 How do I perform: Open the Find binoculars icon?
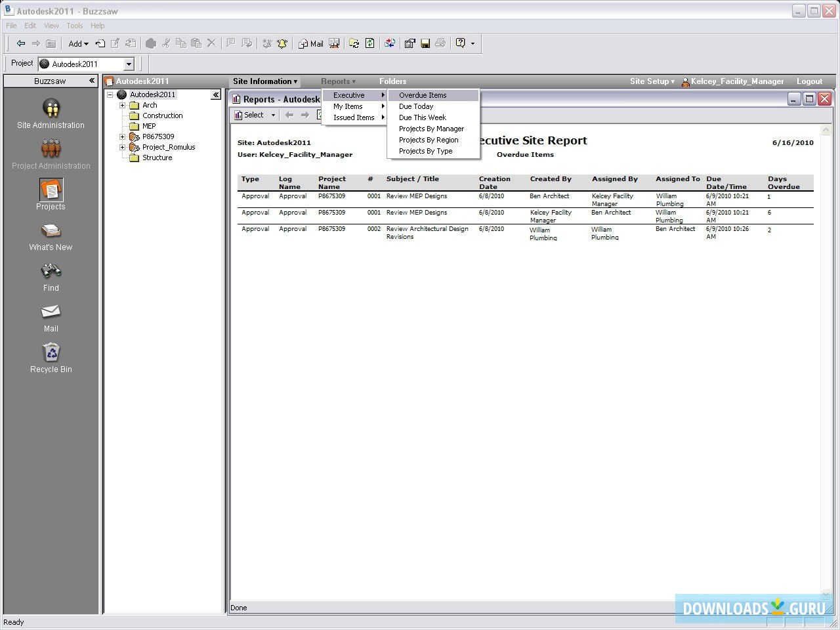pyautogui.click(x=51, y=271)
